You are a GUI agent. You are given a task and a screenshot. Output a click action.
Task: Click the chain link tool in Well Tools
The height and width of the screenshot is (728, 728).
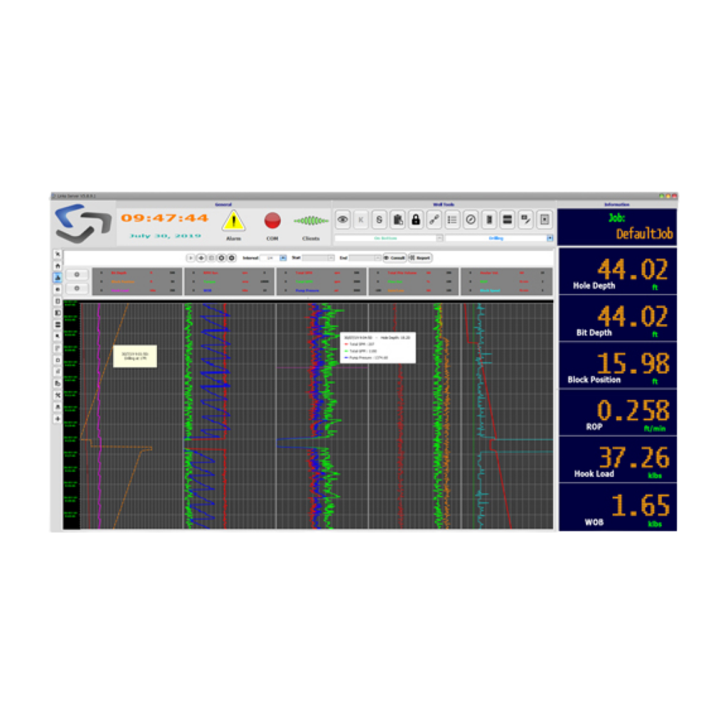tap(434, 220)
